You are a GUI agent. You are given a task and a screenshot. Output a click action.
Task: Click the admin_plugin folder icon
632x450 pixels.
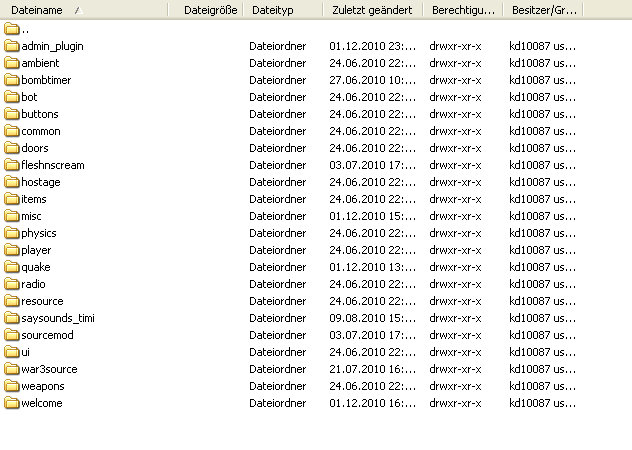coord(11,46)
